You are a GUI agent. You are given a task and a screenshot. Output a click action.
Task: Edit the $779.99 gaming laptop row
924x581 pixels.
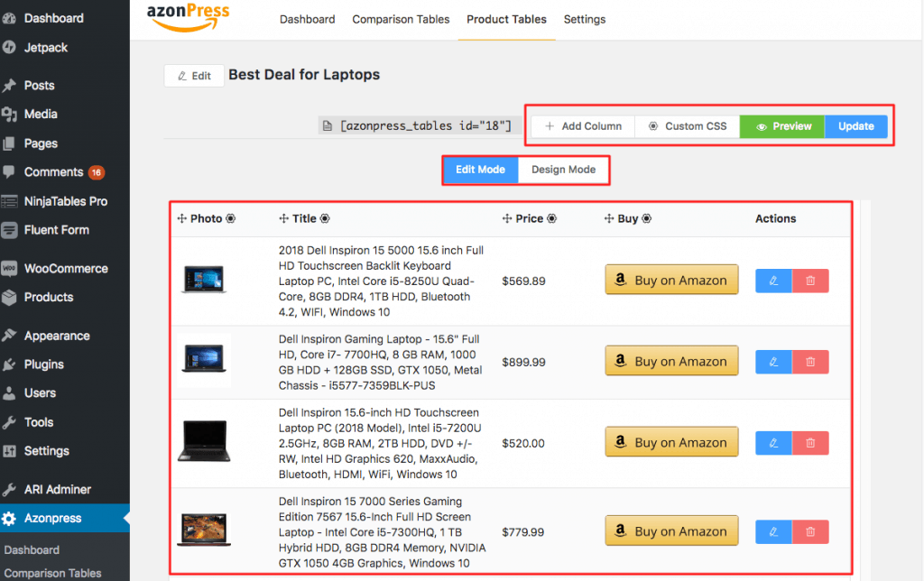pos(773,531)
